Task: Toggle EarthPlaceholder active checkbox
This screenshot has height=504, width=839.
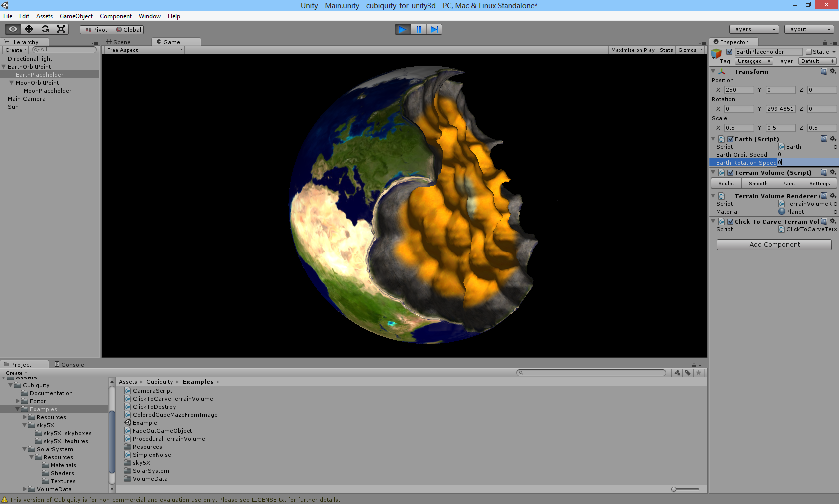Action: [729, 52]
